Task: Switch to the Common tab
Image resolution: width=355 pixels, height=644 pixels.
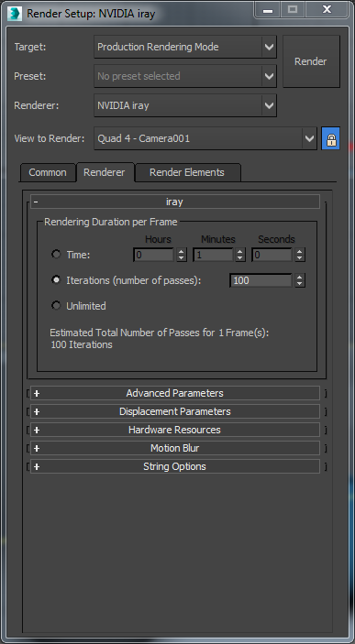Action: [48, 172]
